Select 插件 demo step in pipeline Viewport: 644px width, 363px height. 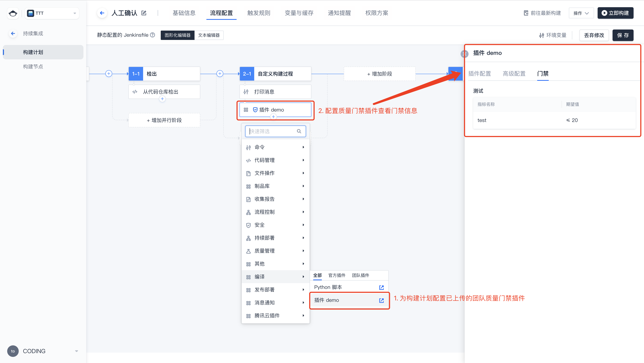(275, 110)
